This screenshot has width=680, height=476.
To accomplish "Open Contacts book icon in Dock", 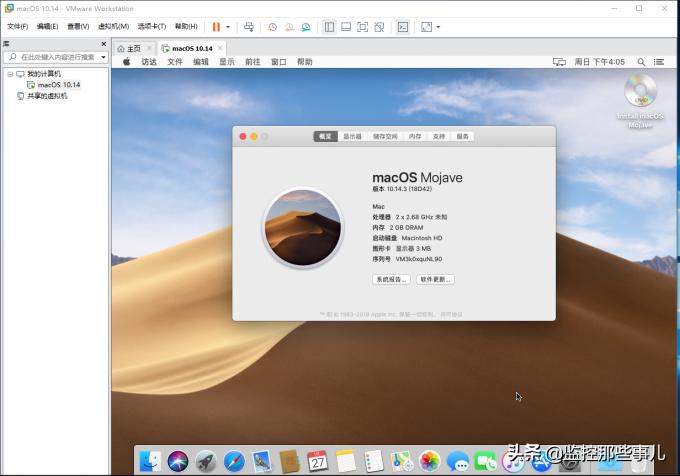I will tap(290, 461).
